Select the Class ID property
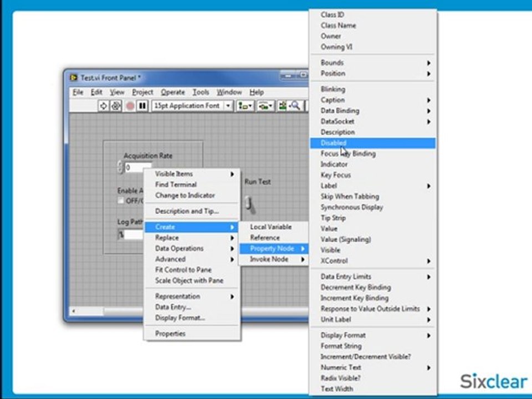 coord(373,14)
